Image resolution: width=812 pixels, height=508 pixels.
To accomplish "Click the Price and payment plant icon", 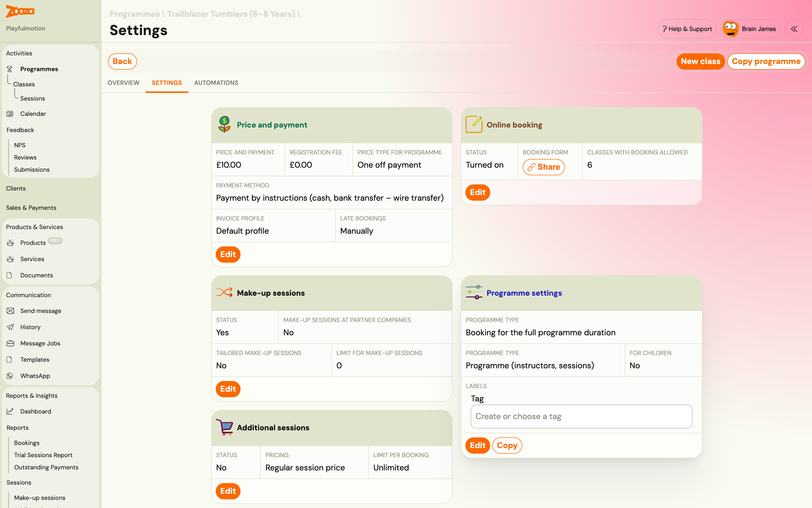I will pos(224,125).
